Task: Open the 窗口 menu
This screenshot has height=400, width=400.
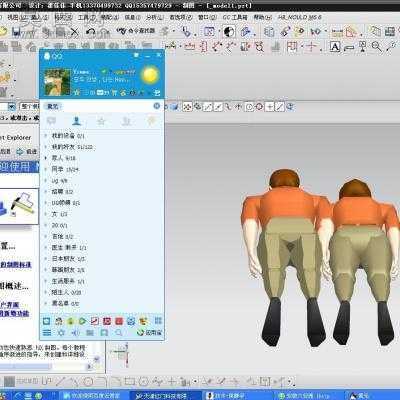Action: pyautogui.click(x=207, y=17)
